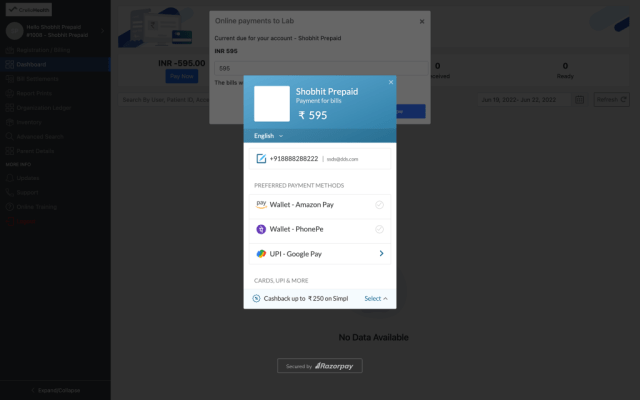
Task: Click the Parent Details sidebar icon
Action: click(x=10, y=151)
